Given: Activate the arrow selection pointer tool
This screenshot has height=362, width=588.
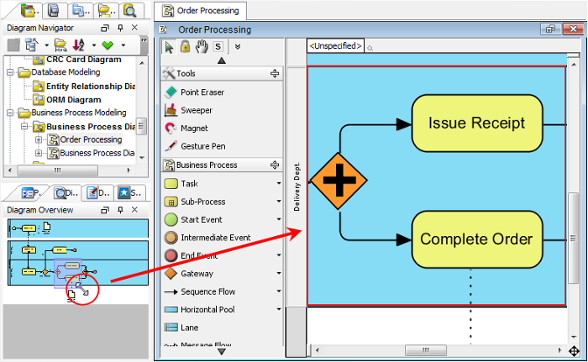Looking at the screenshot, I should pyautogui.click(x=169, y=47).
